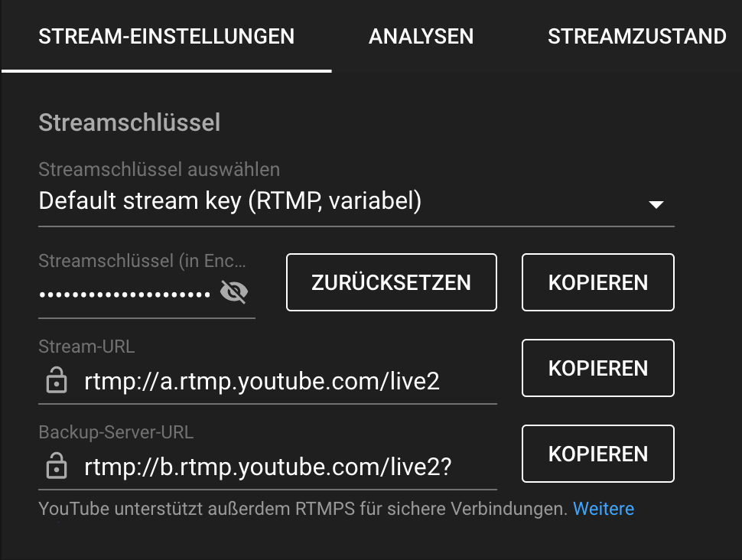
Task: Switch to the ANALYSEN tab
Action: [421, 36]
